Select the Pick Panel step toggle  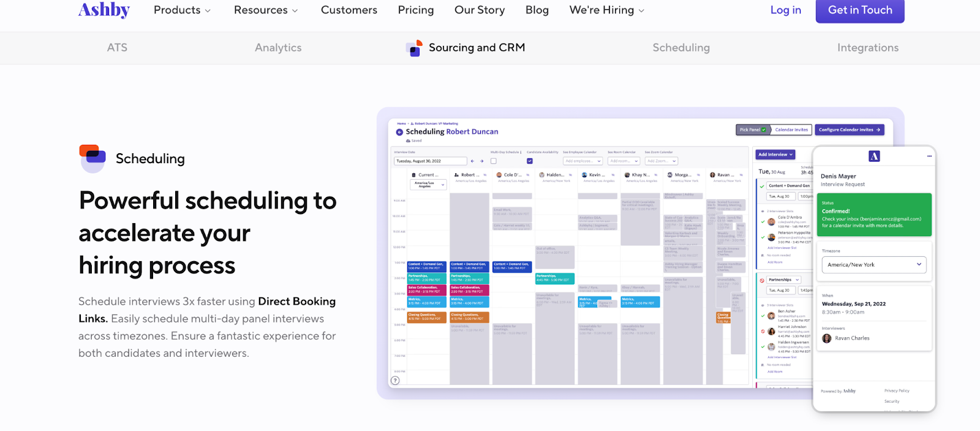753,130
